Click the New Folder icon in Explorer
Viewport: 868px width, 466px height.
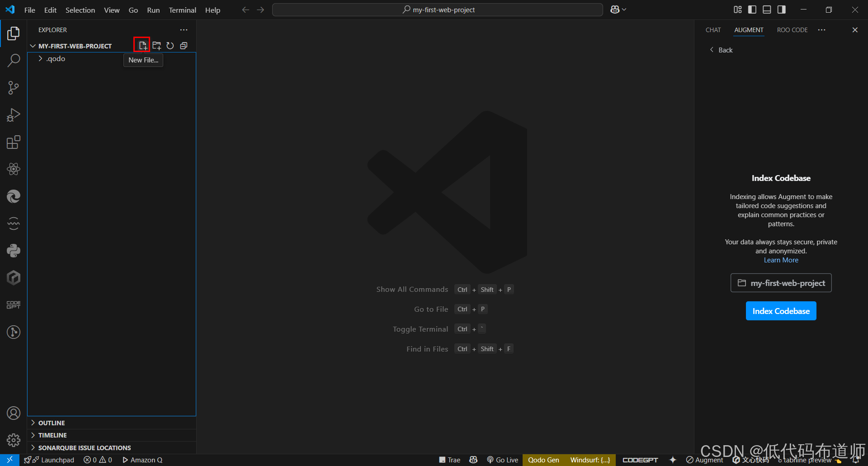pos(156,46)
